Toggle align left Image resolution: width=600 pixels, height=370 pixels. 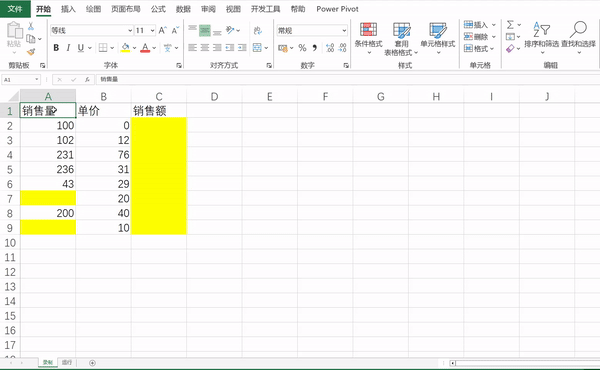click(x=192, y=48)
